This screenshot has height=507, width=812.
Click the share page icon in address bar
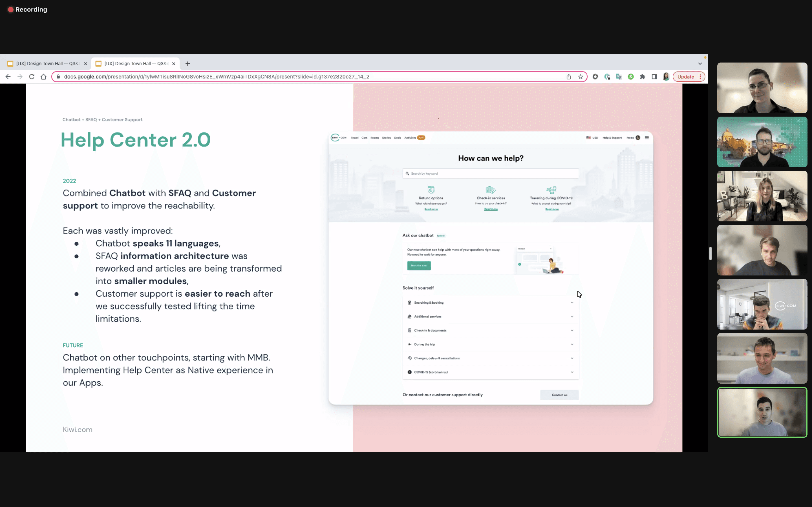[x=569, y=77]
